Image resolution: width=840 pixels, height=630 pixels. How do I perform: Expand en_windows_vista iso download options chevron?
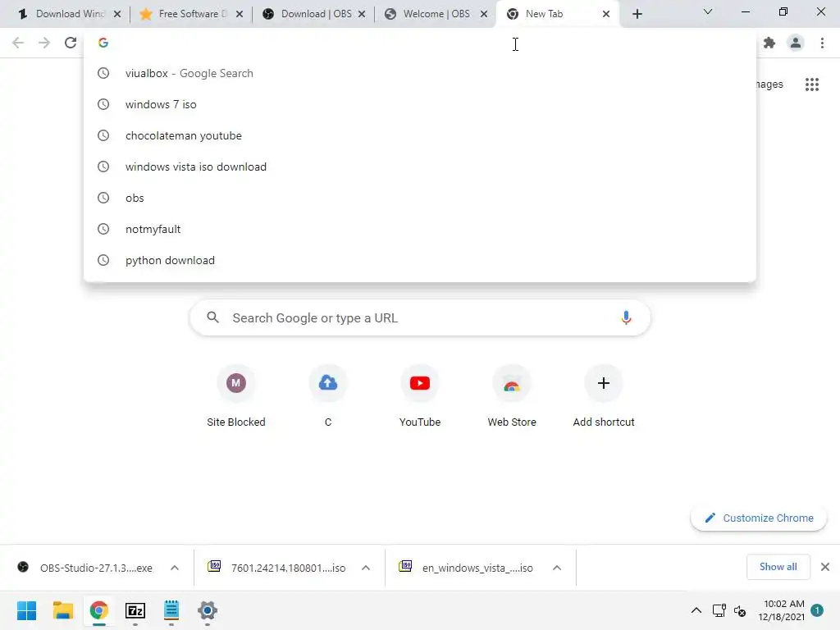(x=557, y=568)
